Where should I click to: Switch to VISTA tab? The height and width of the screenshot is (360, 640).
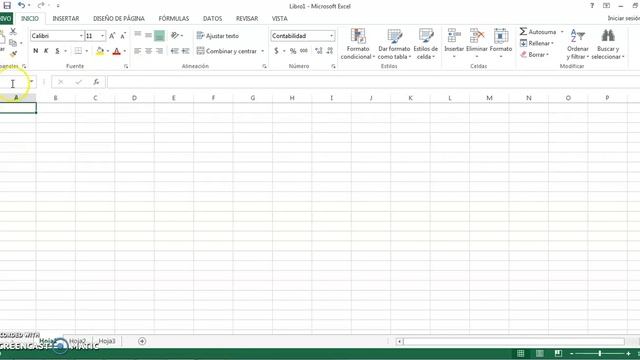[x=280, y=18]
